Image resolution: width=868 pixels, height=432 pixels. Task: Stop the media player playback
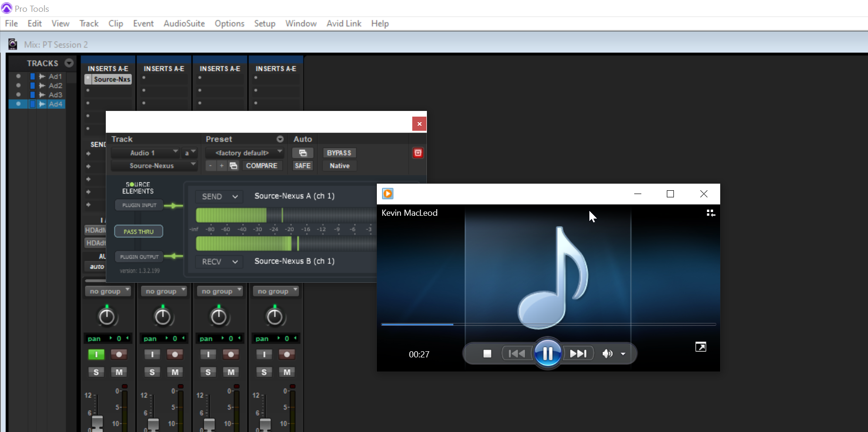click(487, 354)
